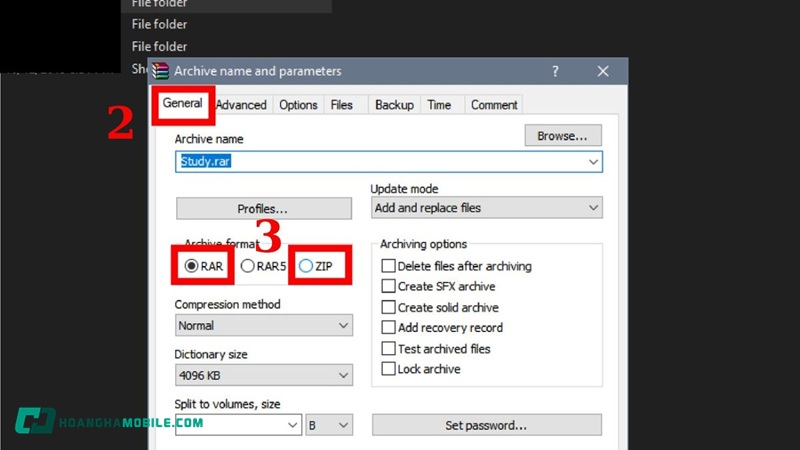Toggle Create solid archive checkbox
The image size is (800, 450).
pos(389,308)
